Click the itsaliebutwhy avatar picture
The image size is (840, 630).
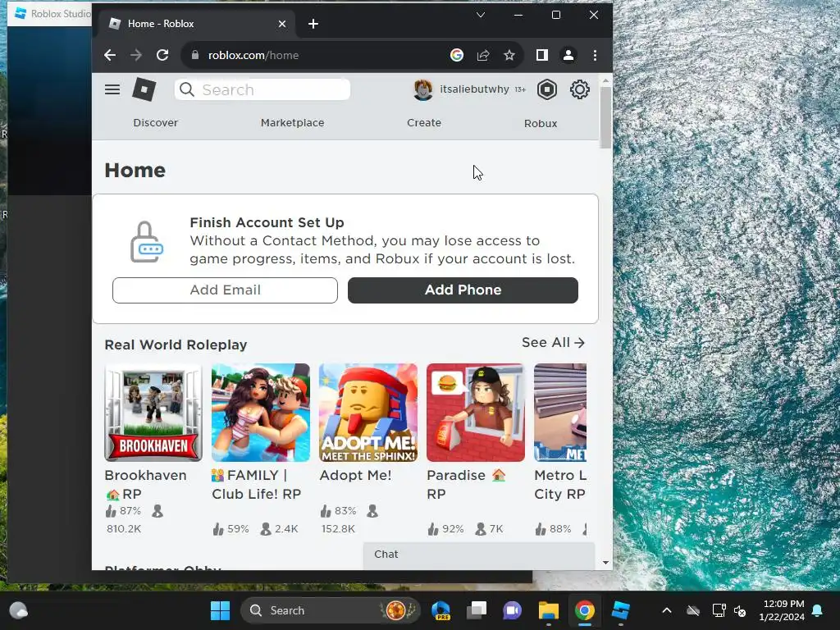pyautogui.click(x=423, y=89)
